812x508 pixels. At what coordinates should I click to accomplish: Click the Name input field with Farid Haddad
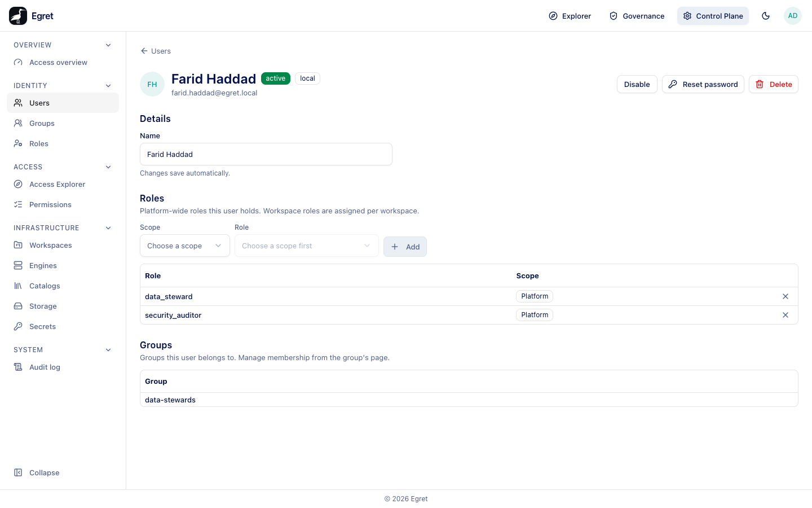[x=266, y=154]
